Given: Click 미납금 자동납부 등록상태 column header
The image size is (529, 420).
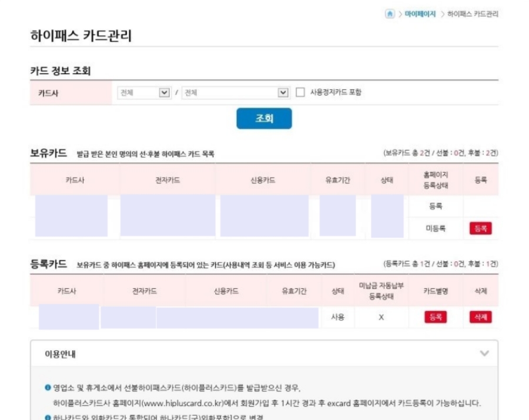Looking at the screenshot, I should [381, 291].
